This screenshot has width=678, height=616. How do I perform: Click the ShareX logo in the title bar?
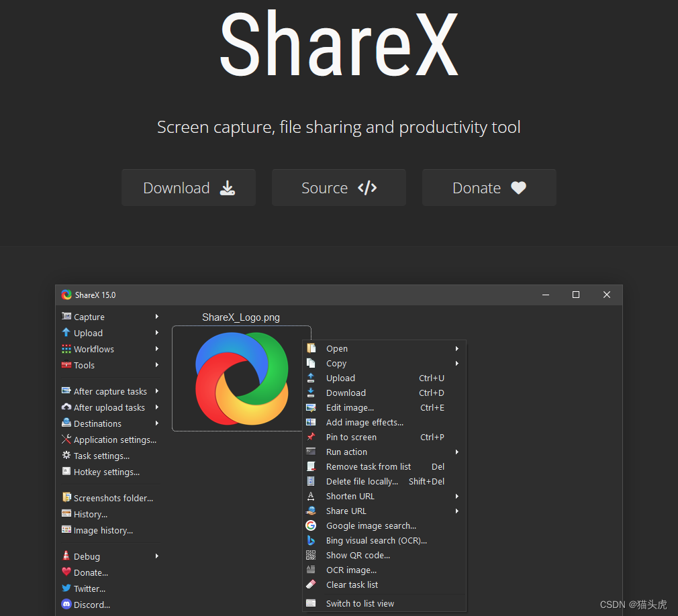(66, 295)
